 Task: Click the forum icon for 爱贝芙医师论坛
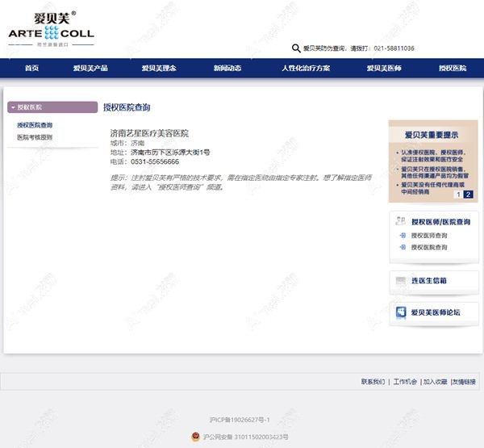click(401, 312)
